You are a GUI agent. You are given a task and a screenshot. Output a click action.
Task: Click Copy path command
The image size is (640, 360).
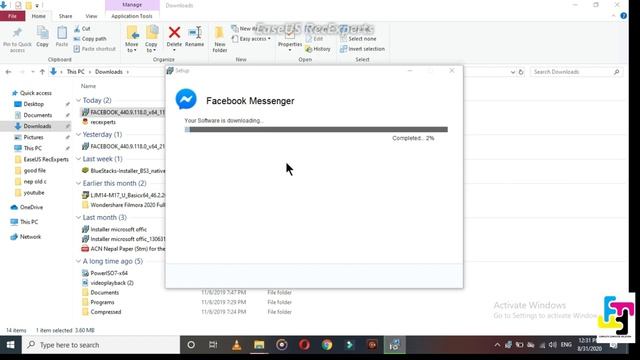[x=90, y=39]
